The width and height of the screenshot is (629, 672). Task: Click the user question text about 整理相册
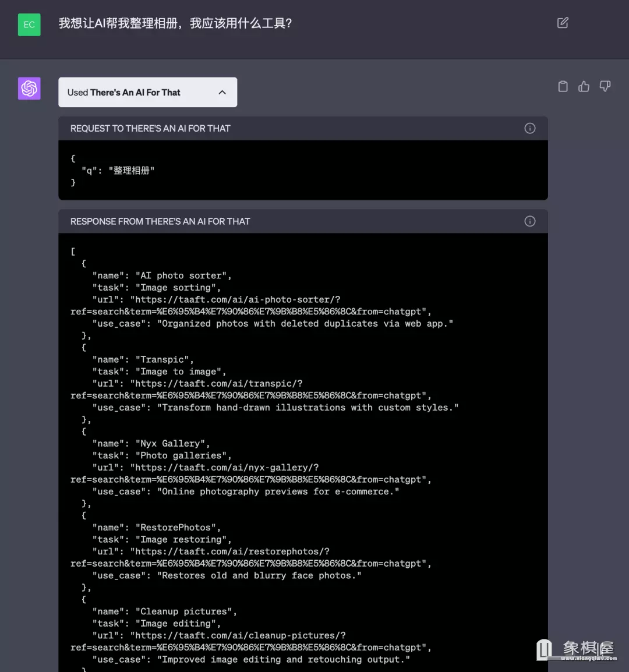(175, 23)
